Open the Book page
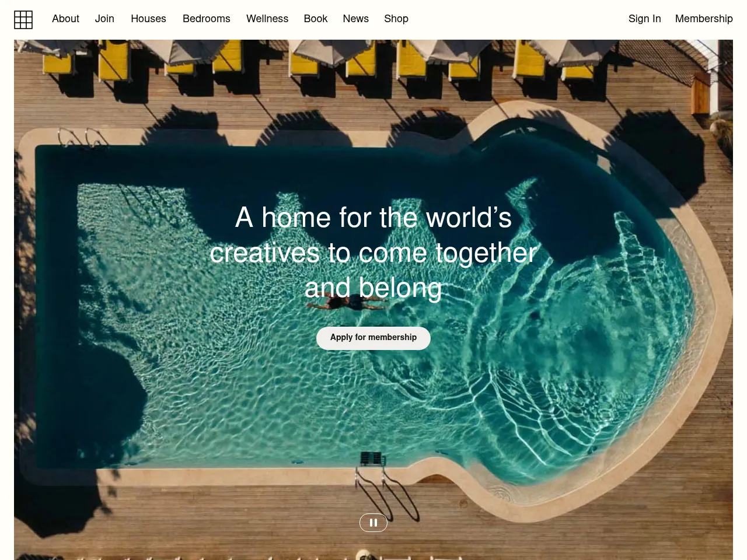Viewport: 747px width, 560px height. pos(315,19)
